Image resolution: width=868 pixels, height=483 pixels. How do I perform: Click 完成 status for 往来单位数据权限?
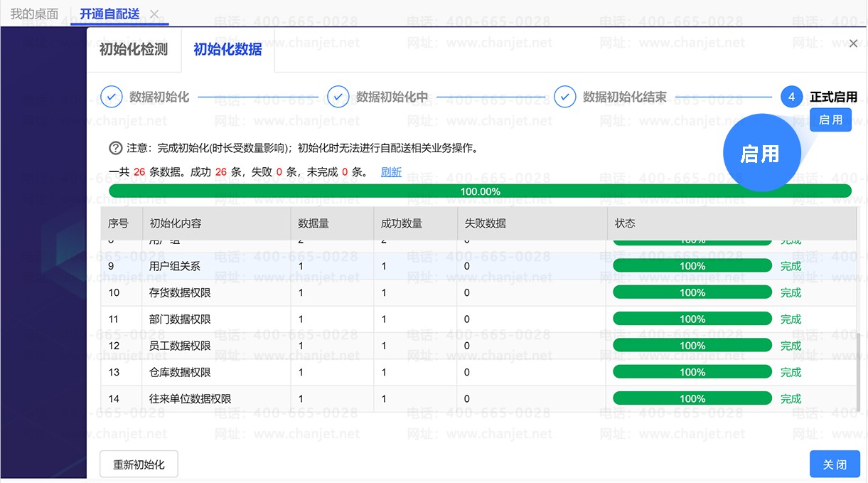pyautogui.click(x=791, y=399)
